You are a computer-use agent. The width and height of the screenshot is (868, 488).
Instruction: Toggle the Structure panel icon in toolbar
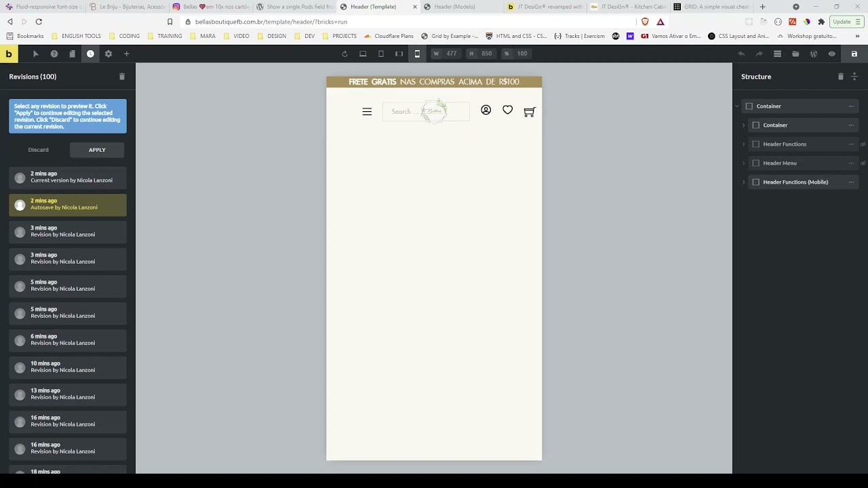pos(778,54)
